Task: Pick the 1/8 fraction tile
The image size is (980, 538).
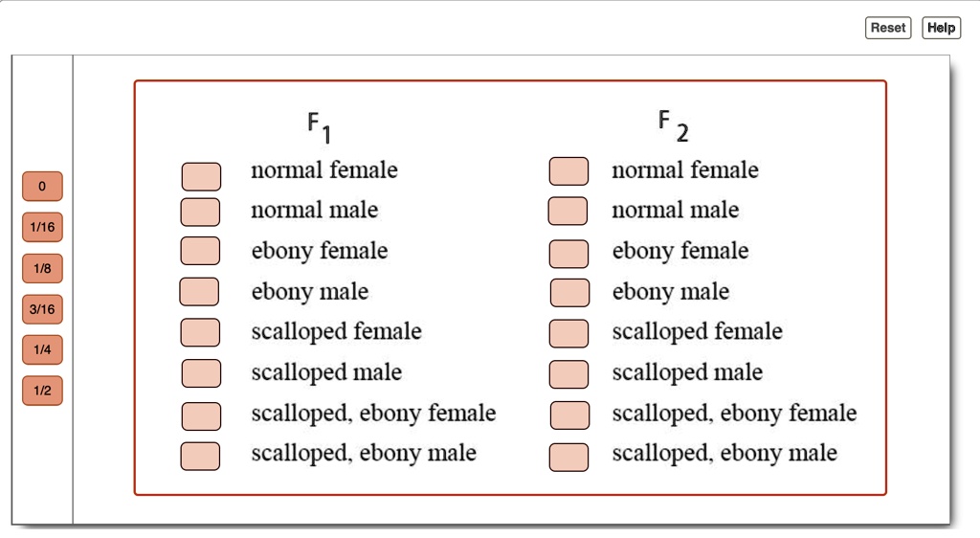Action: tap(42, 269)
